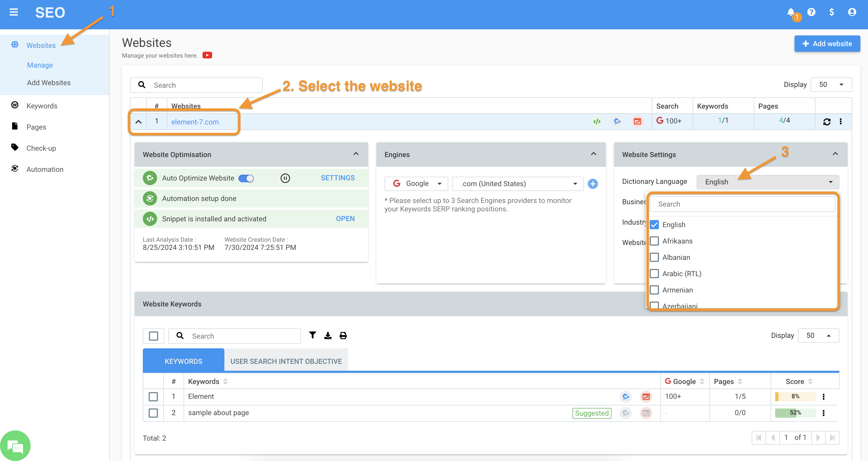This screenshot has height=461, width=868.
Task: Print the website keywords list
Action: pos(343,336)
